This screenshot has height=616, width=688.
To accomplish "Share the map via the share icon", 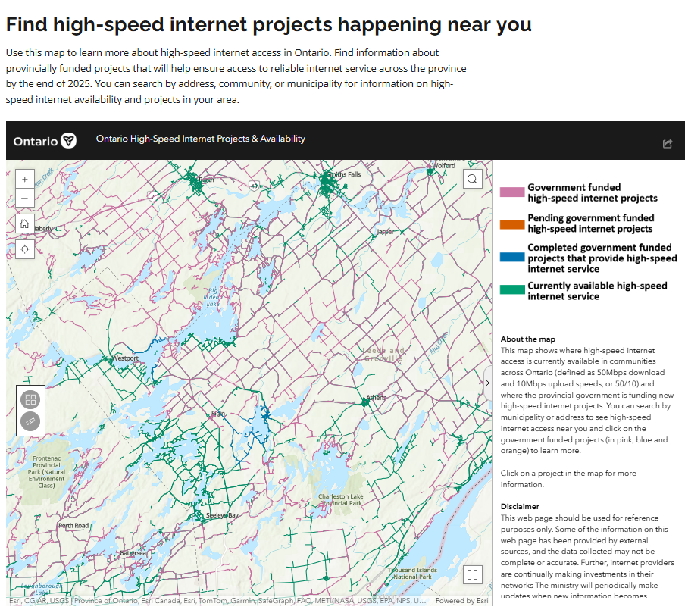I will point(668,143).
